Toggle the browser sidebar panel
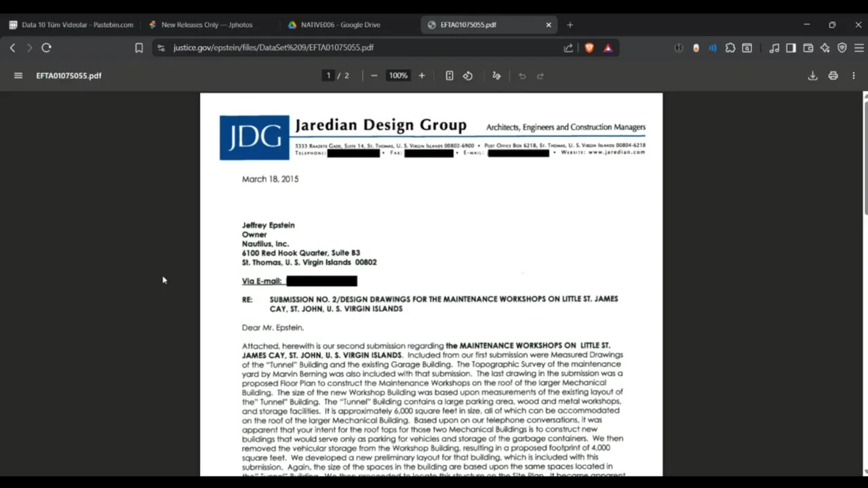The height and width of the screenshot is (488, 868). click(791, 47)
